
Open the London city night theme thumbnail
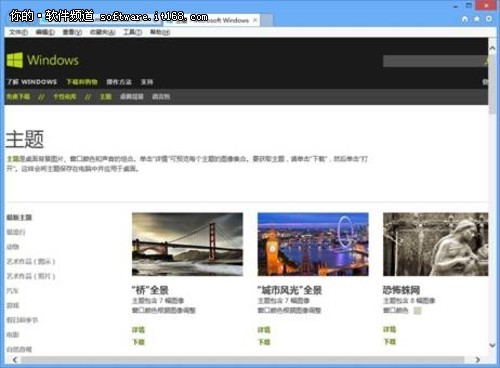pyautogui.click(x=313, y=244)
